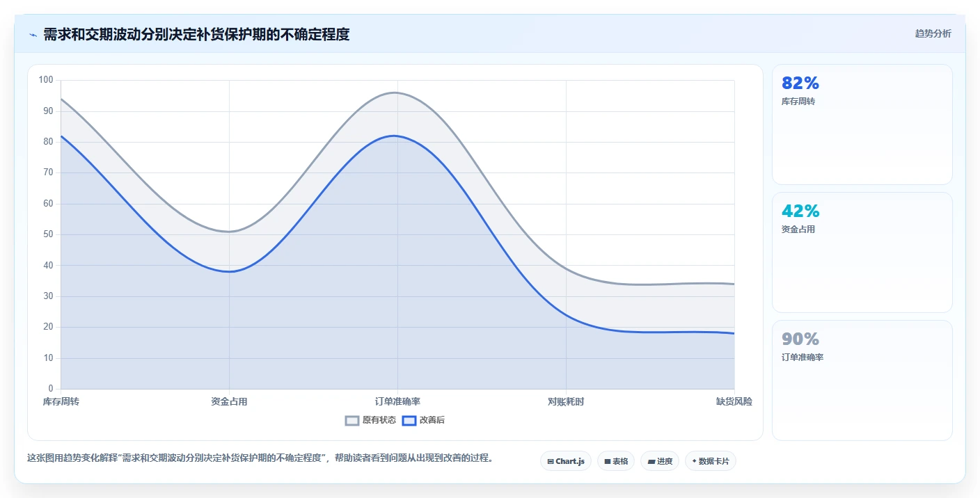The width and height of the screenshot is (980, 498).
Task: Open the 90% 订单准确率 card
Action: coord(862,380)
